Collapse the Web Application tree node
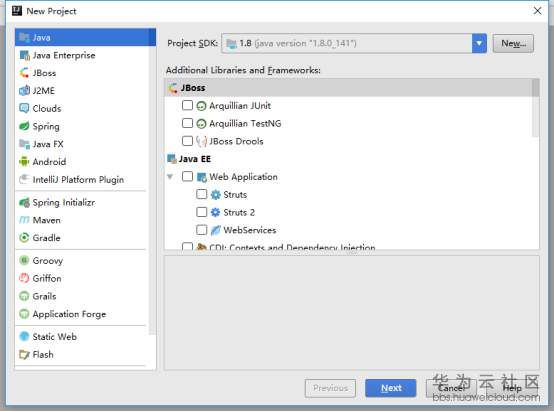Viewport: 554px width, 412px height. 170,176
